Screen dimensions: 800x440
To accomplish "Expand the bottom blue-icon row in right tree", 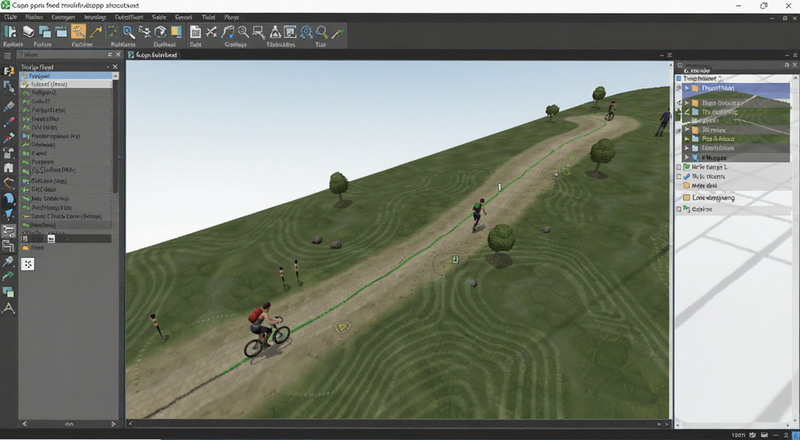I will (687, 158).
